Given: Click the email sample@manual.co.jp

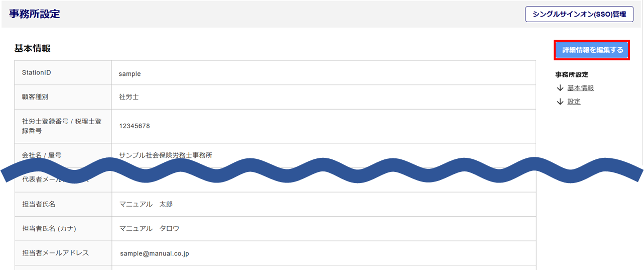Looking at the screenshot, I should [x=154, y=253].
